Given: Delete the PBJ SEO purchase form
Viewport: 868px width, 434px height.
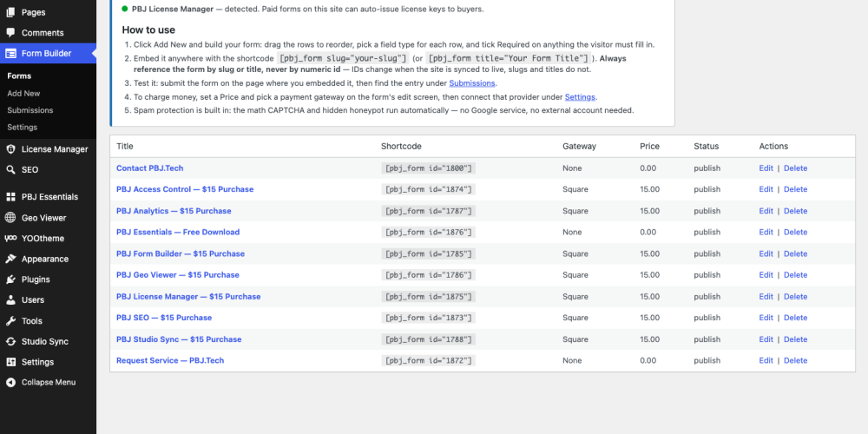Looking at the screenshot, I should pyautogui.click(x=795, y=318).
